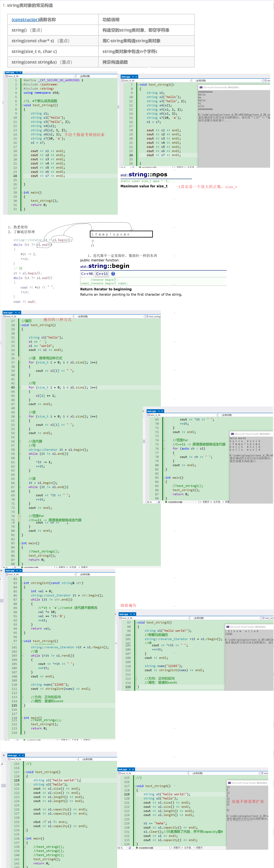Image resolution: width=274 pixels, height=868 pixels.
Task: Open the test_string2 member dropdown
Action: 154,316
